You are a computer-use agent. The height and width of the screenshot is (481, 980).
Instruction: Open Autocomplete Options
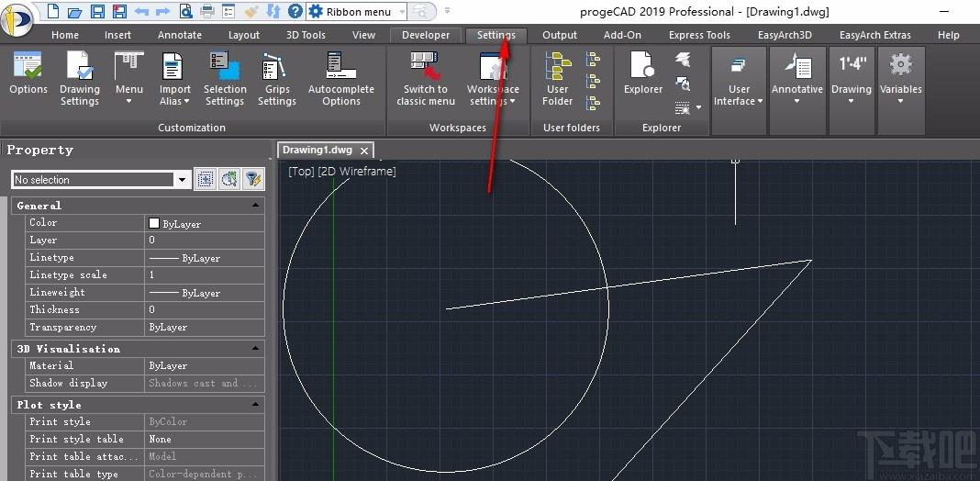click(341, 80)
